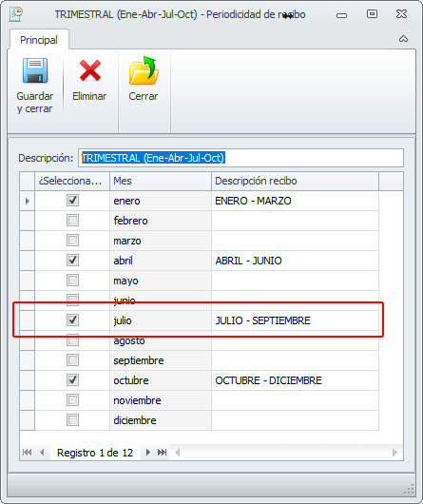
Task: Select the agosto month cell
Action: point(161,340)
